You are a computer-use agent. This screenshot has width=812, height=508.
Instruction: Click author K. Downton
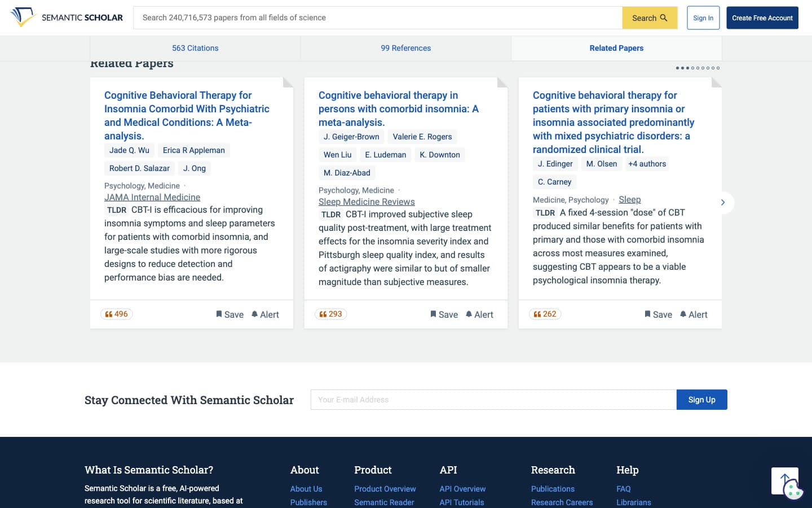click(x=440, y=155)
